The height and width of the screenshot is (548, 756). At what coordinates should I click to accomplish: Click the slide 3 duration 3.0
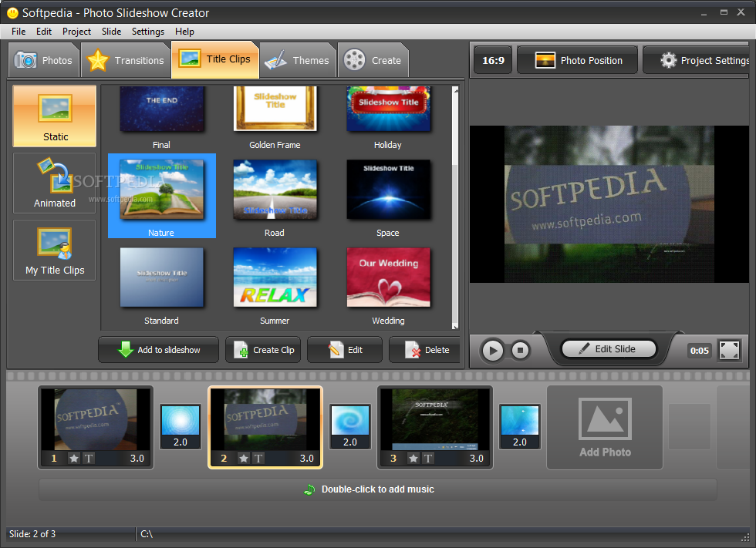point(477,459)
